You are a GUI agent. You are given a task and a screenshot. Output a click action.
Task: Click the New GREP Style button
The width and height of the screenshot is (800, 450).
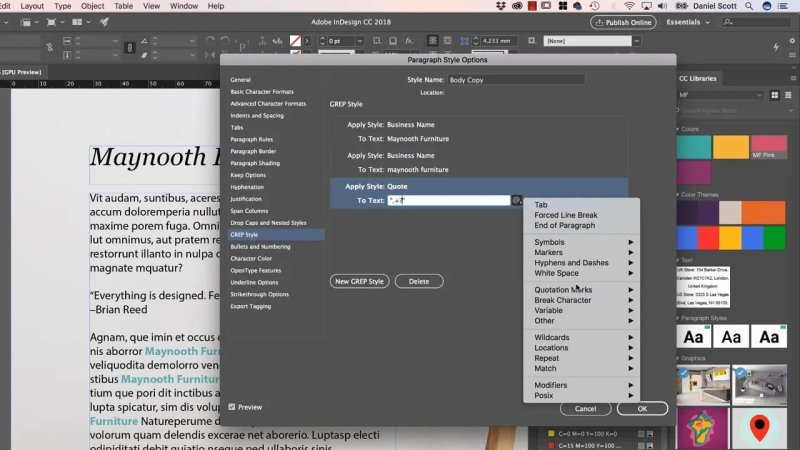359,281
